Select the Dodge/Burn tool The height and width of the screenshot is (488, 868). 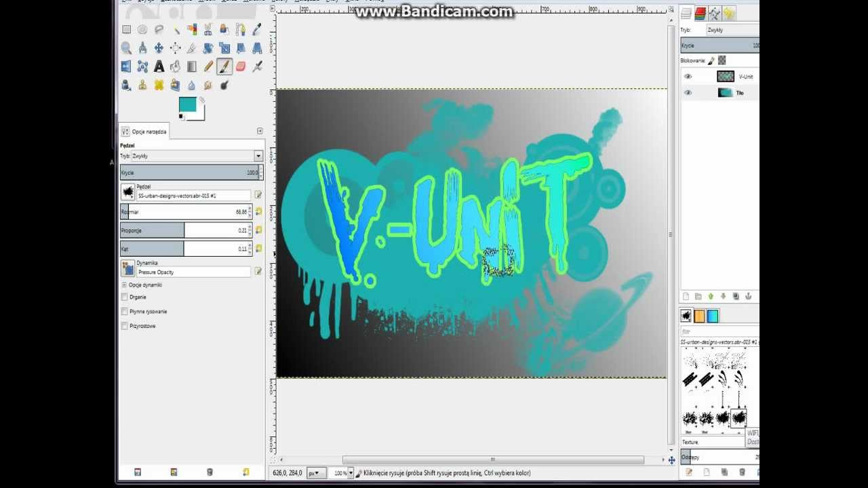(x=224, y=85)
